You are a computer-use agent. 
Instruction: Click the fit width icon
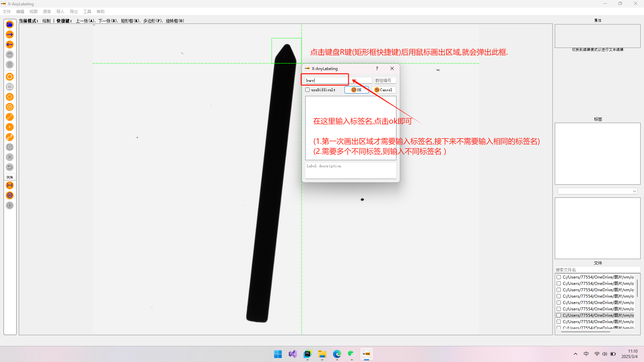pos(10,185)
